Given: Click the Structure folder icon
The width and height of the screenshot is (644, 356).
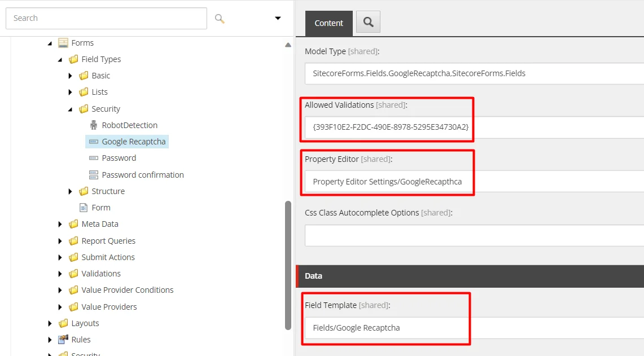Looking at the screenshot, I should pos(84,191).
